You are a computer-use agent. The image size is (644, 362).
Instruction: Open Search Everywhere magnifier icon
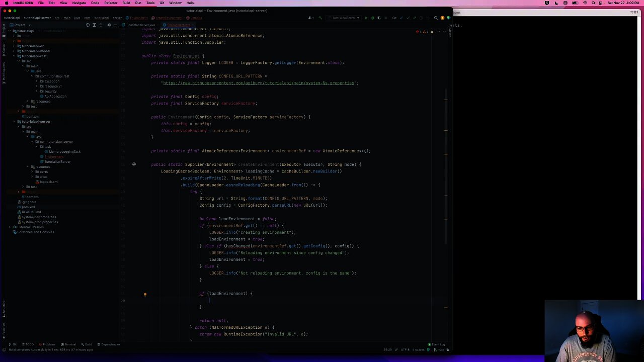click(436, 18)
